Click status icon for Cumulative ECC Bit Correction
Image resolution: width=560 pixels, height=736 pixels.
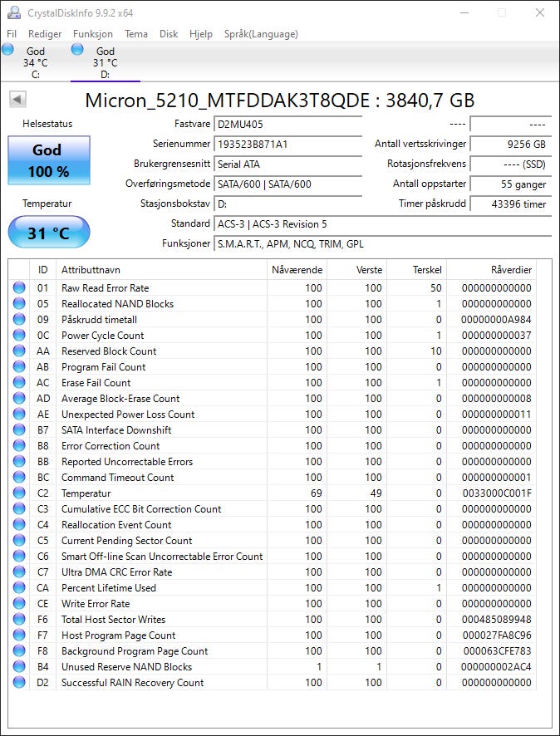(x=19, y=509)
